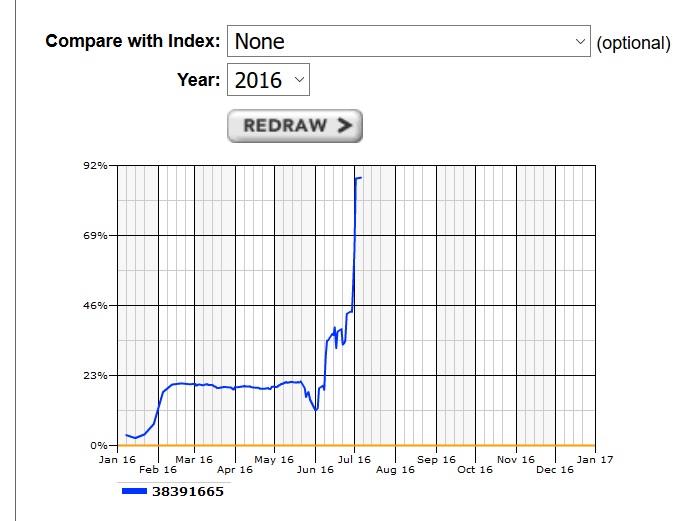692x521 pixels.
Task: Click the Dec 16 x-axis label
Action: click(555, 469)
